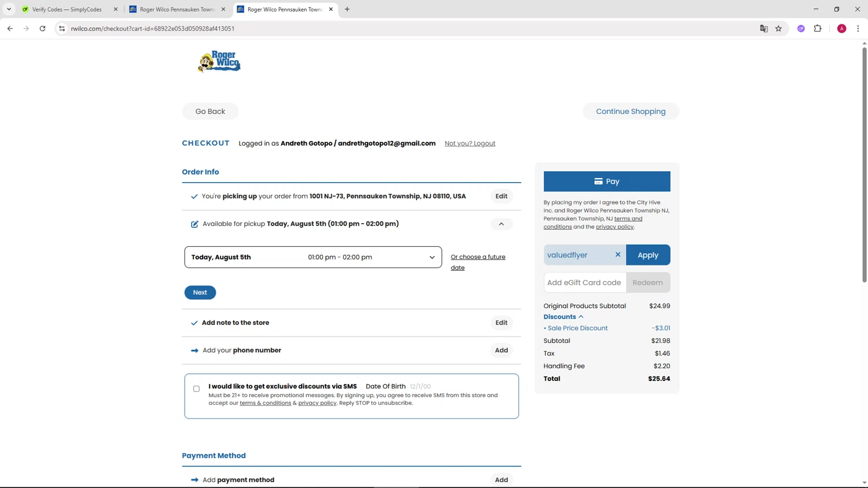Click the Tax $1.46 value
Viewport: 868px width, 488px height.
coord(663,353)
